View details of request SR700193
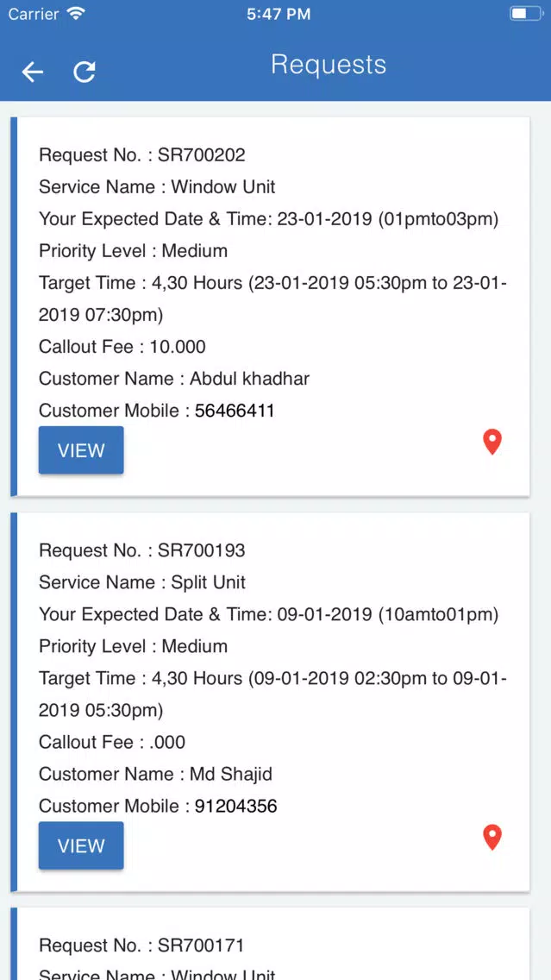This screenshot has width=551, height=980. [x=81, y=845]
